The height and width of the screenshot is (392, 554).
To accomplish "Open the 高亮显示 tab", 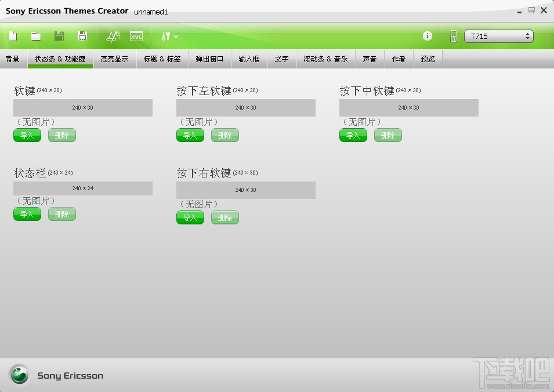I will click(114, 59).
